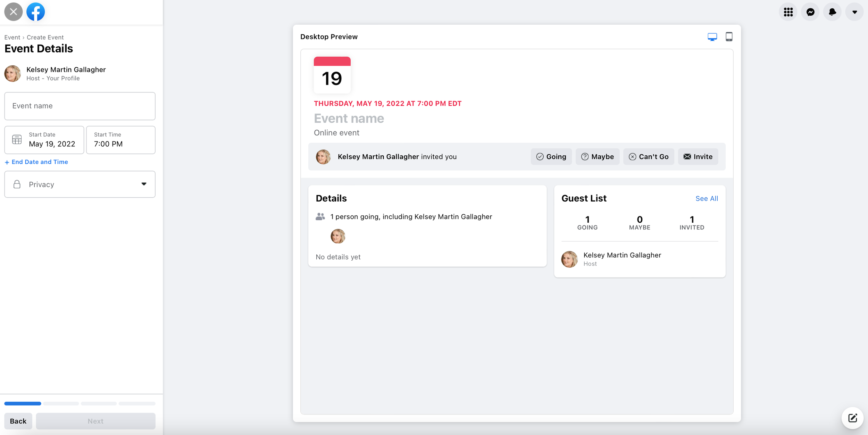Toggle the Can't Go RSVP option
Screen dimensions: 868x435
pos(649,156)
